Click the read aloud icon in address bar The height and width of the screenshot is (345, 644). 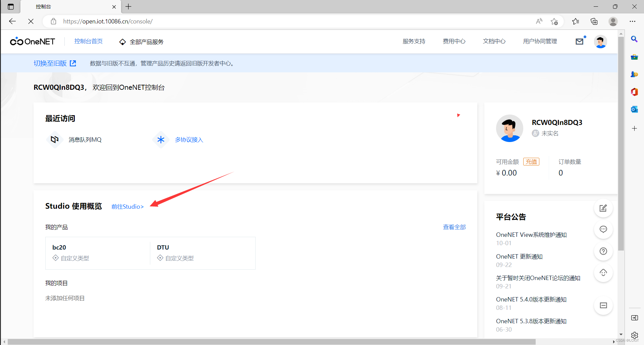pos(539,21)
